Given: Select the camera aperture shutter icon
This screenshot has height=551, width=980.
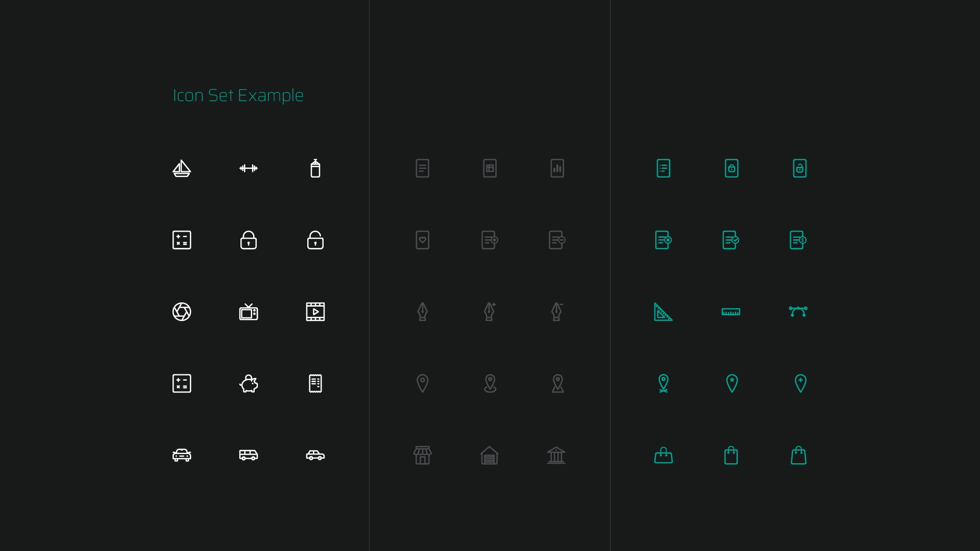Looking at the screenshot, I should (182, 312).
